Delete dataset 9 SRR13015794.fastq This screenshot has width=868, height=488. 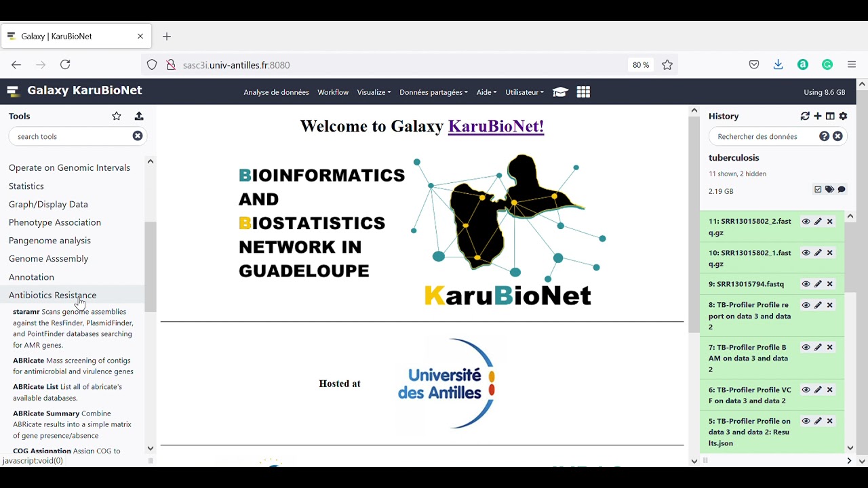point(829,284)
